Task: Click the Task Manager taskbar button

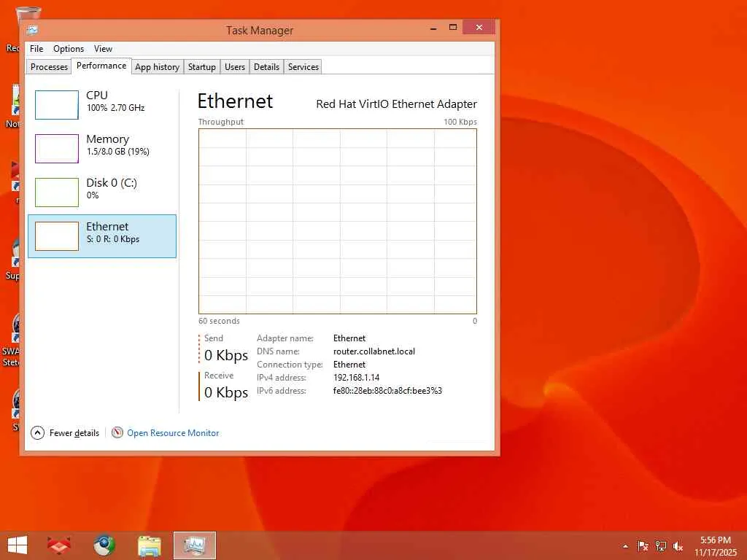Action: [194, 545]
